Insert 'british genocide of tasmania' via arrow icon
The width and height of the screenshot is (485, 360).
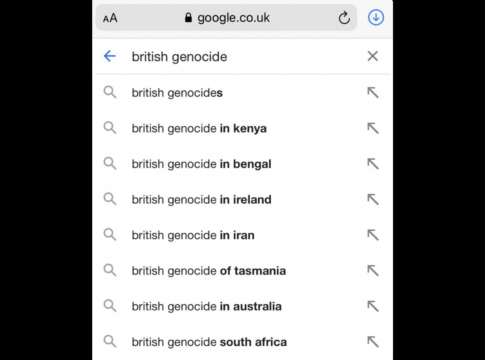click(373, 271)
